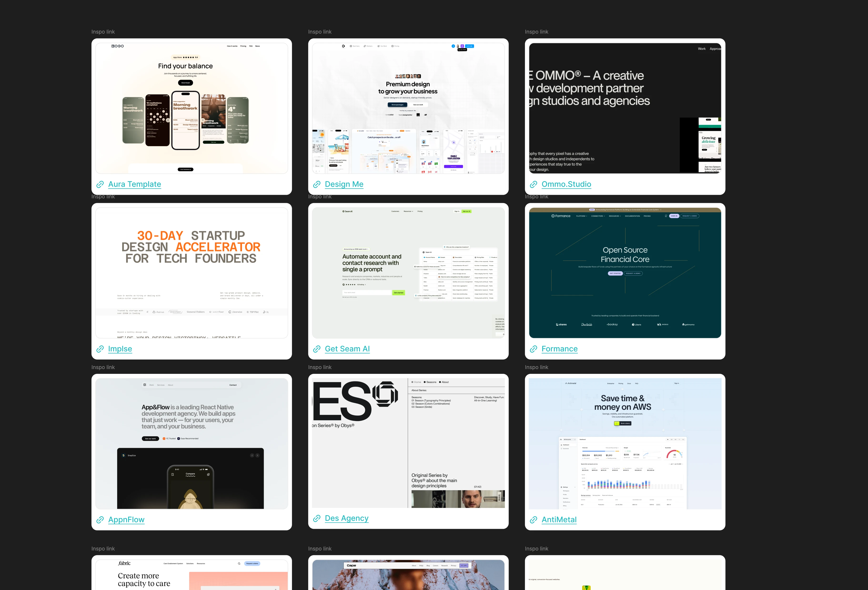Click link icon beside Aura Template
This screenshot has width=868, height=590.
pos(100,184)
